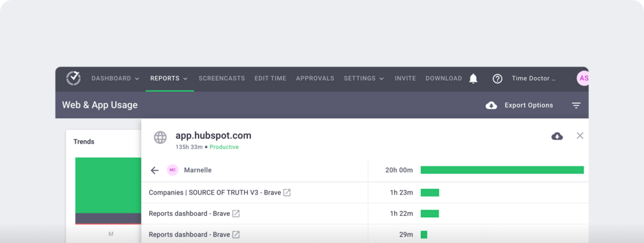
Task: Click the 135h 33m total time
Action: point(189,147)
